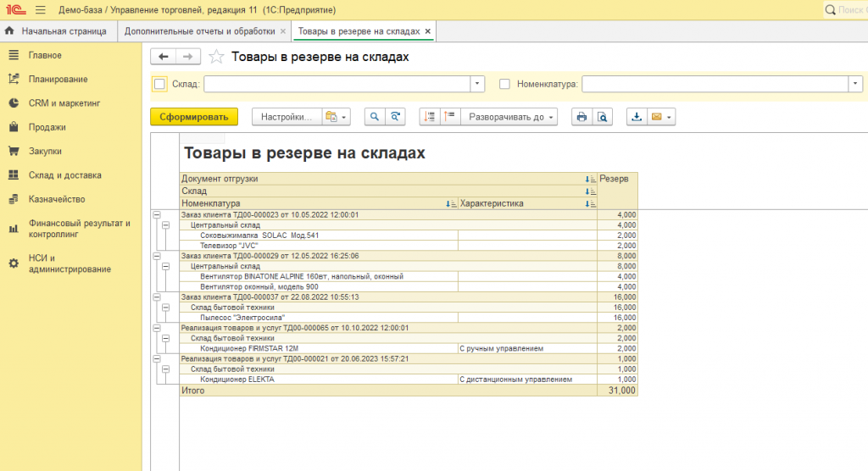Click the Финансовый результат bar chart icon
The width and height of the screenshot is (868, 471).
pos(14,229)
